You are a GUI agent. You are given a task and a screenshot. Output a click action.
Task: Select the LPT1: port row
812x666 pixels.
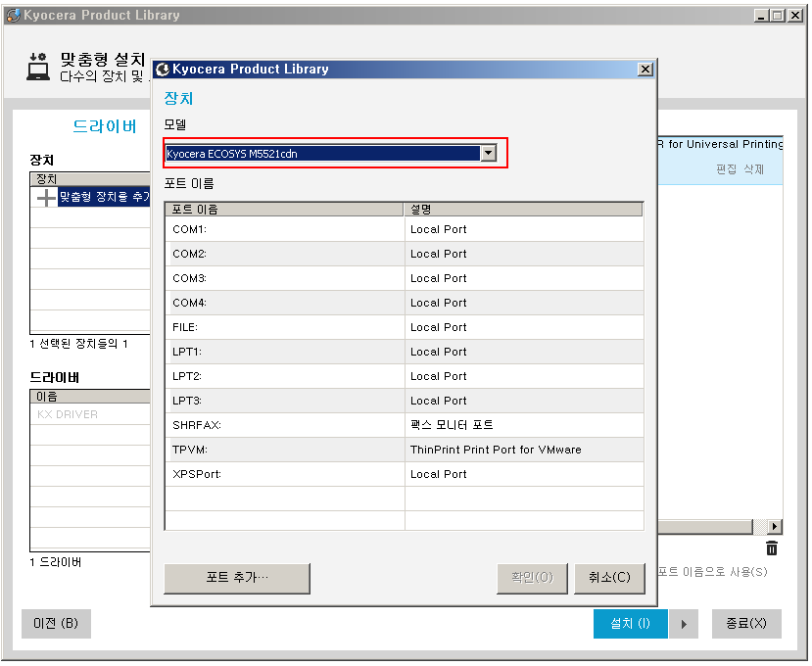tap(405, 352)
